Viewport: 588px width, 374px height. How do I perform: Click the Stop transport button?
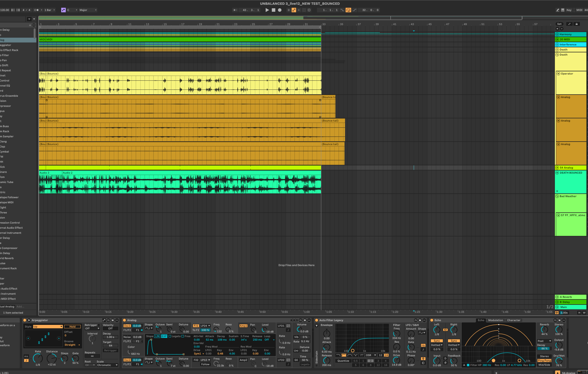274,10
